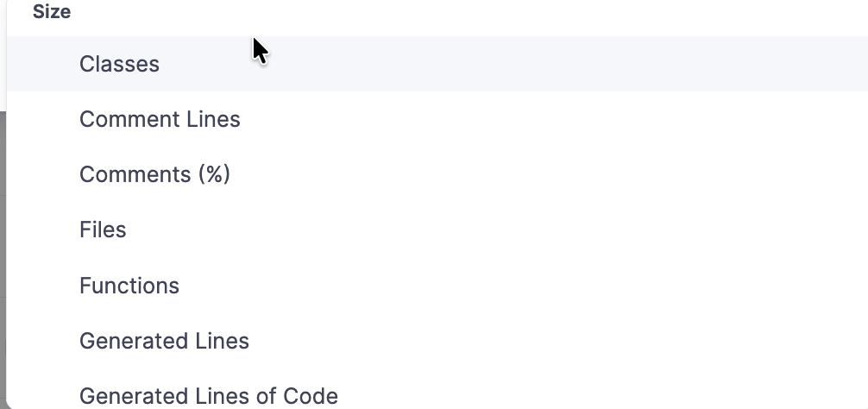Click the Size group header
Image resolution: width=868 pixels, height=409 pixels.
pyautogui.click(x=52, y=12)
